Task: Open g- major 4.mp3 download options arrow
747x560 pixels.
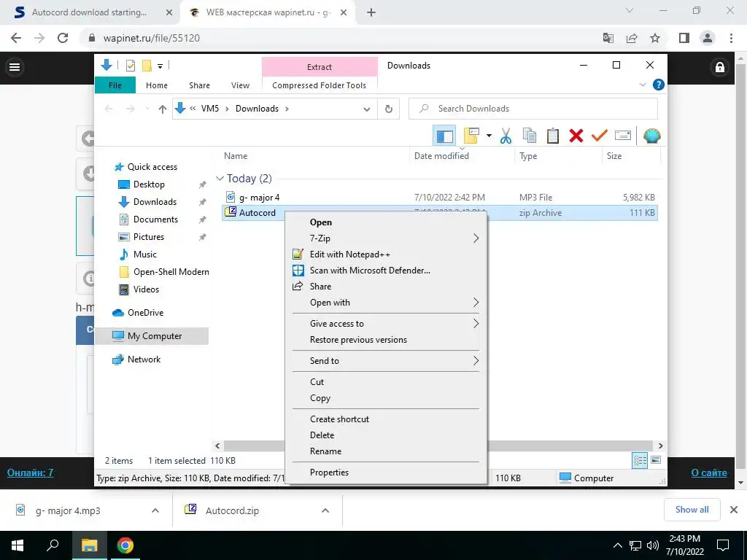Action: (x=155, y=510)
